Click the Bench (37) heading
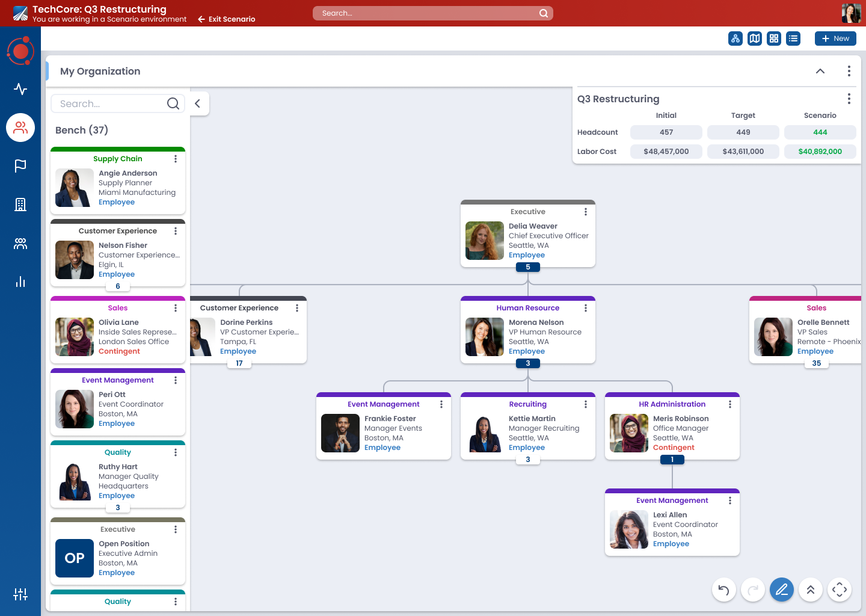 82,130
